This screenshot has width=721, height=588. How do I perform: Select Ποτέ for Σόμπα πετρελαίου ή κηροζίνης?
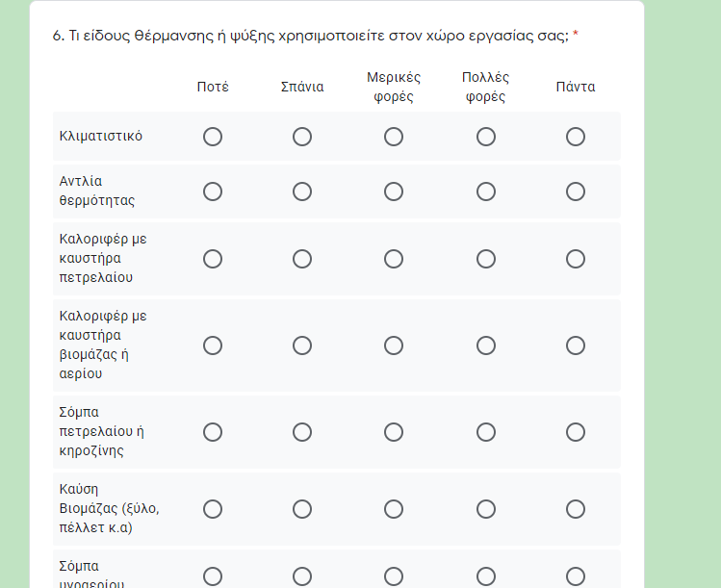(x=213, y=432)
